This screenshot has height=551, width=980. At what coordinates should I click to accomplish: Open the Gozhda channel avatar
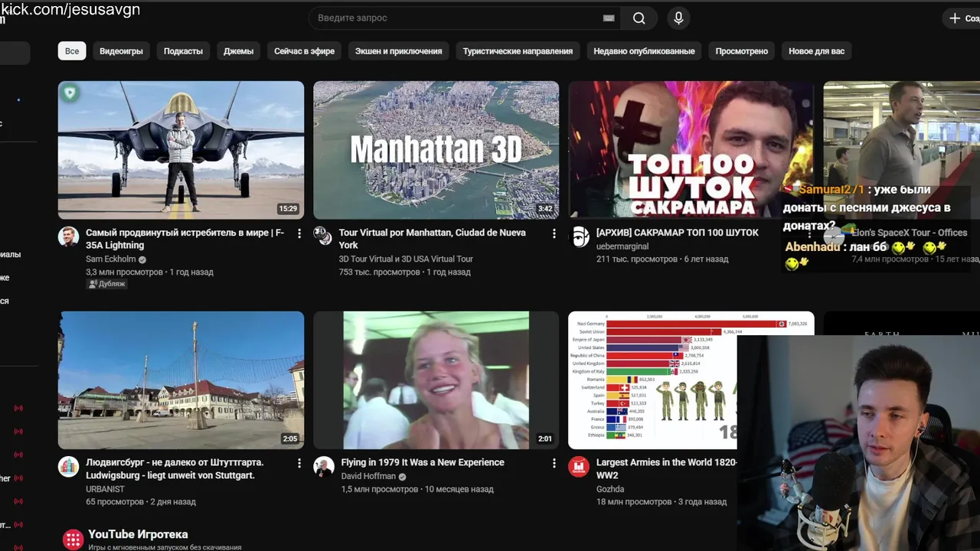coord(579,466)
